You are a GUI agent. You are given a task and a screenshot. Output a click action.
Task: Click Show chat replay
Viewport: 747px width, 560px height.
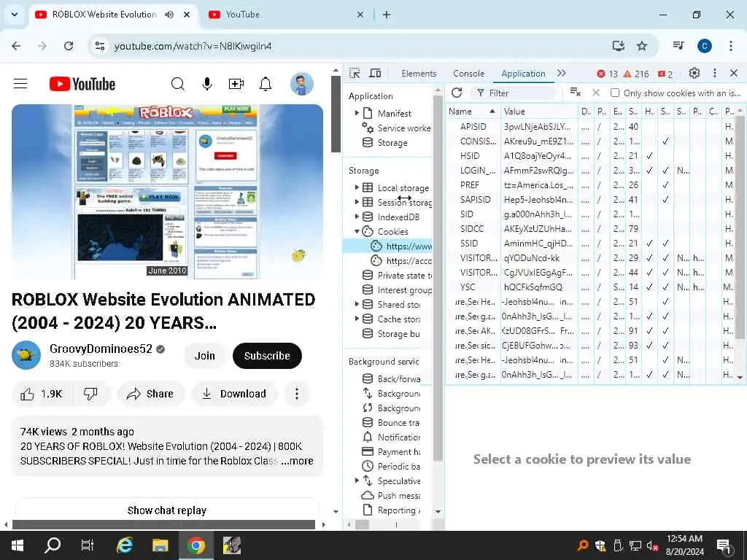point(167,510)
